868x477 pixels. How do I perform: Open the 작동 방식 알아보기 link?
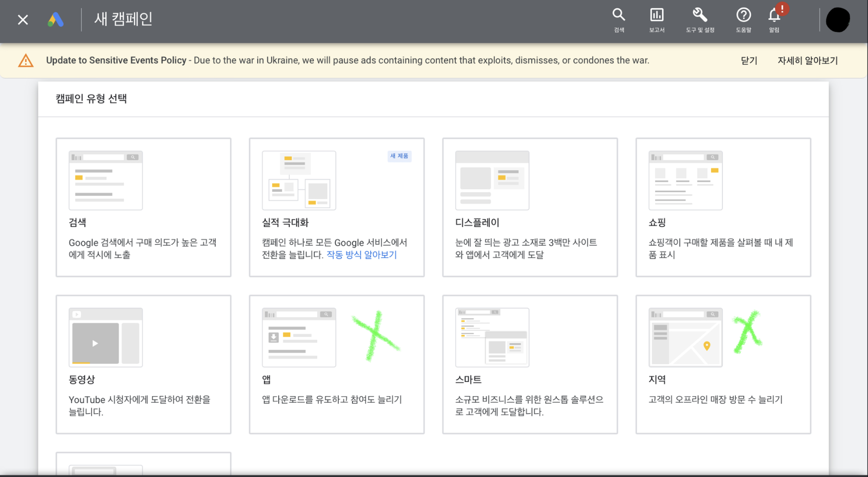(x=362, y=255)
